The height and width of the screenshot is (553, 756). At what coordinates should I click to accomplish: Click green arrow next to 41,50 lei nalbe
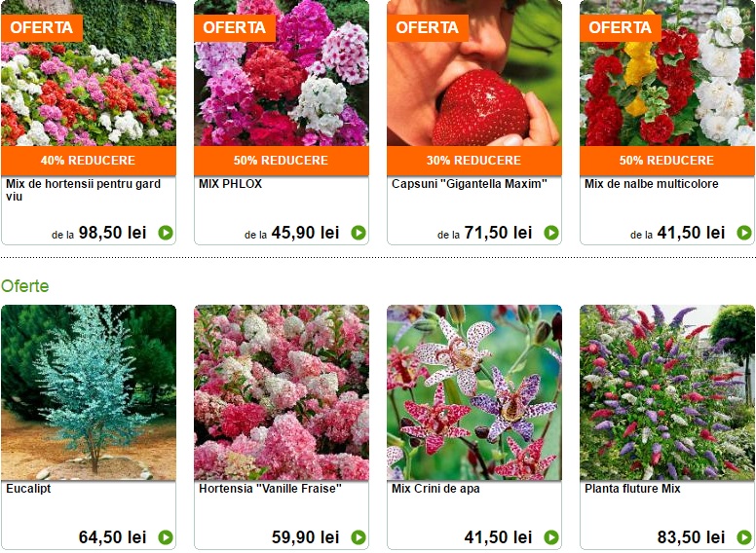tap(744, 233)
